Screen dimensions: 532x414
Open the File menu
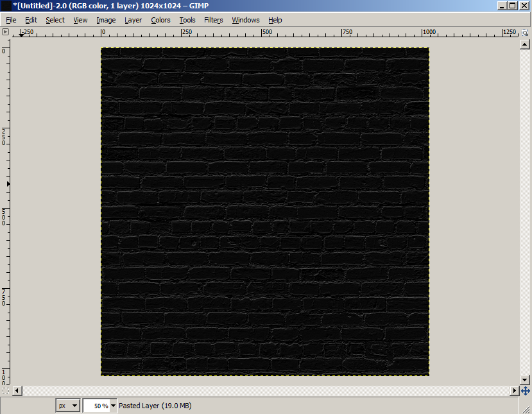(x=11, y=20)
